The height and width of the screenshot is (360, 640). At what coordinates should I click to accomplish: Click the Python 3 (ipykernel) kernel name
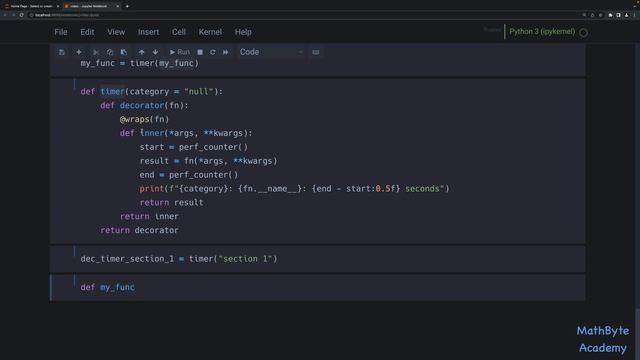[542, 32]
